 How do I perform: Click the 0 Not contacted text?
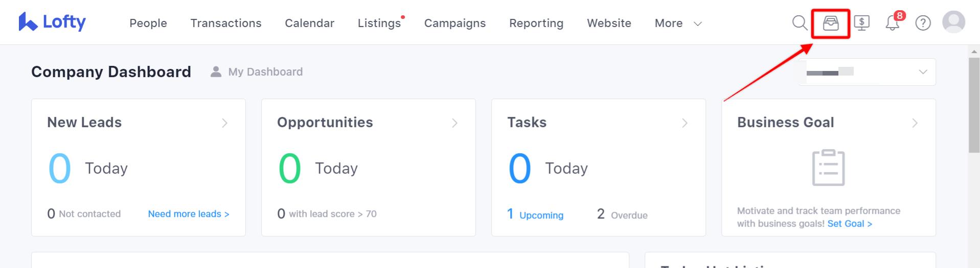(84, 214)
